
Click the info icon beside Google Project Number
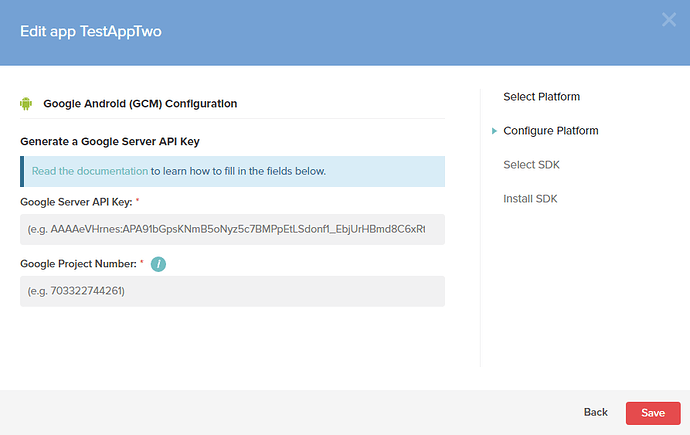pos(158,264)
